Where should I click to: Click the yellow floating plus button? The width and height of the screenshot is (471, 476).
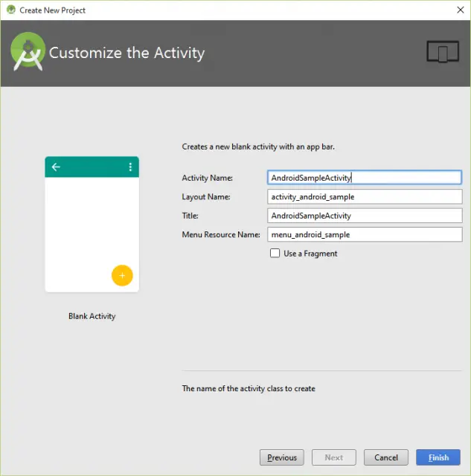tap(122, 275)
